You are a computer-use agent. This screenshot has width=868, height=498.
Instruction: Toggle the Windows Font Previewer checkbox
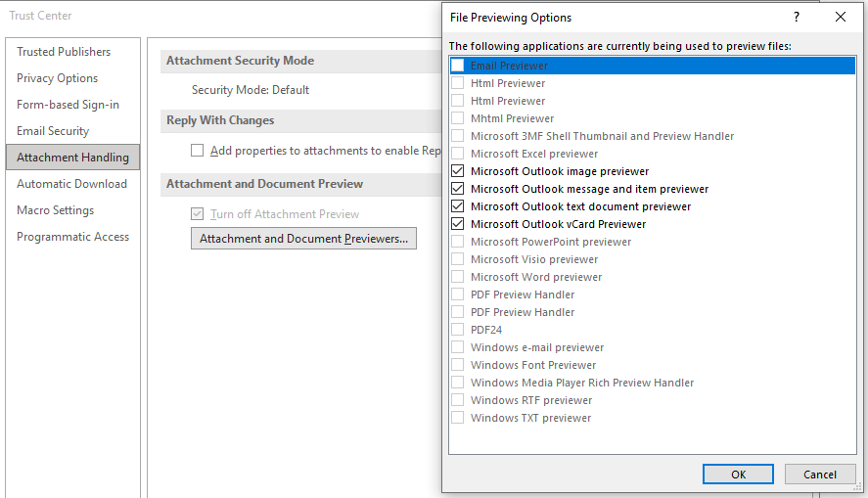(457, 365)
